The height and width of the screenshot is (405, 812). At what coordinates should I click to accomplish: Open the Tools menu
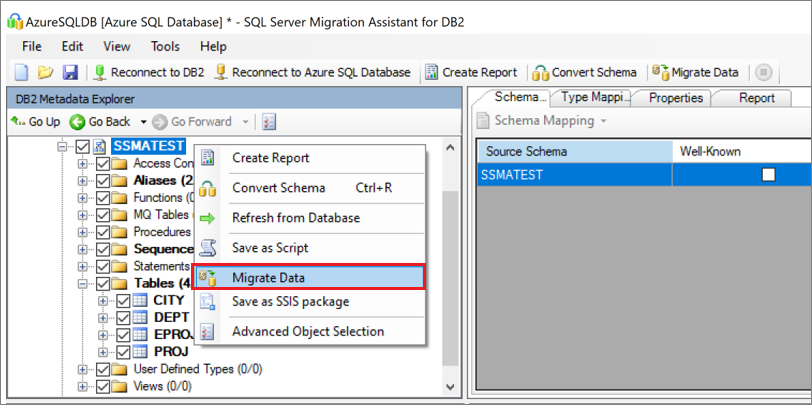coord(165,46)
